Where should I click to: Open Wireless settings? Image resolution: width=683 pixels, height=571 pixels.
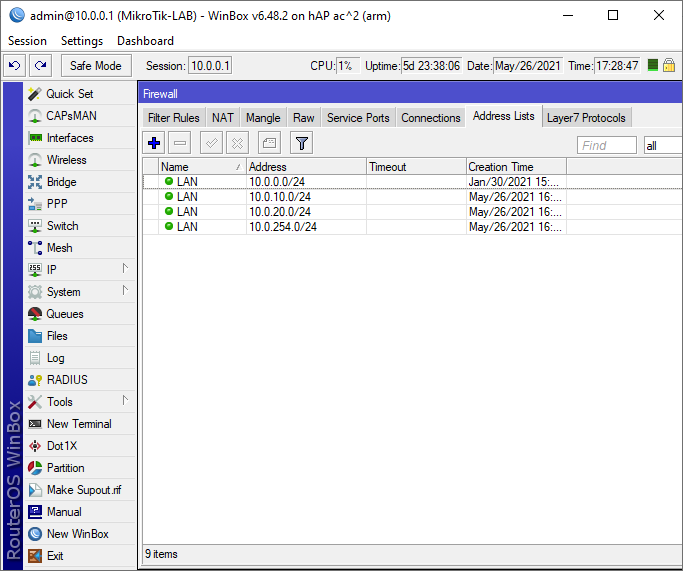point(80,160)
